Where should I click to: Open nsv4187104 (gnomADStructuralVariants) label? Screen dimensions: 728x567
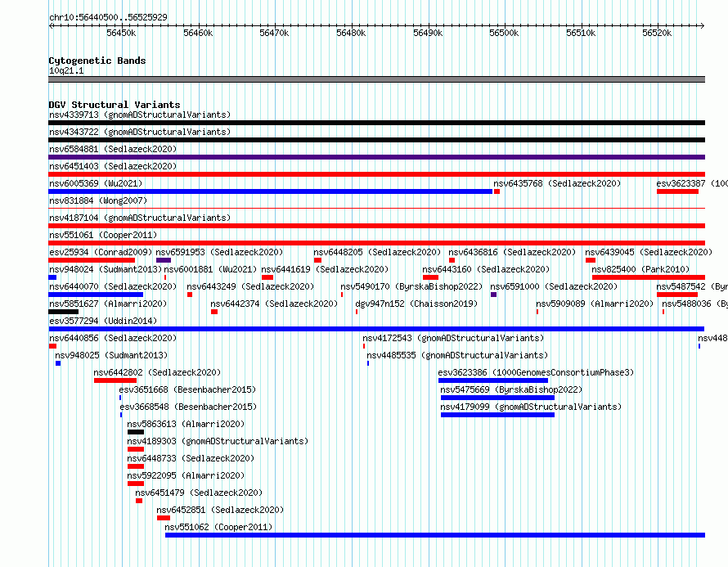point(140,218)
